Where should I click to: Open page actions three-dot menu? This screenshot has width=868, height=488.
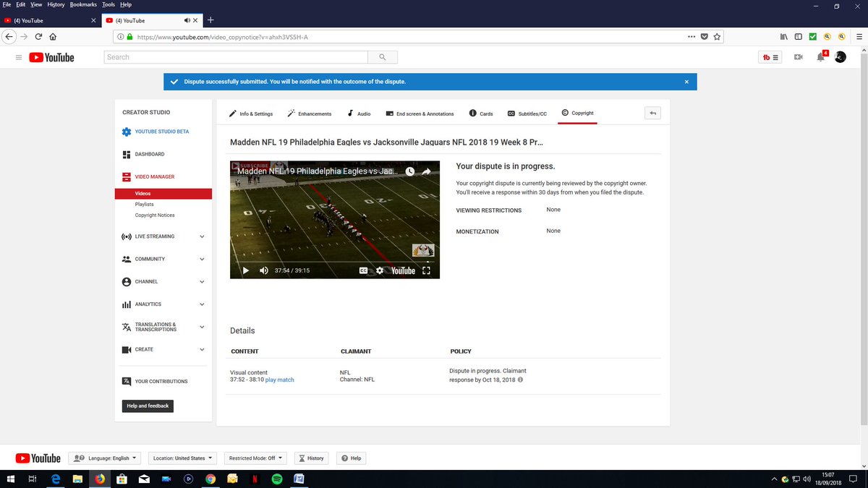692,37
